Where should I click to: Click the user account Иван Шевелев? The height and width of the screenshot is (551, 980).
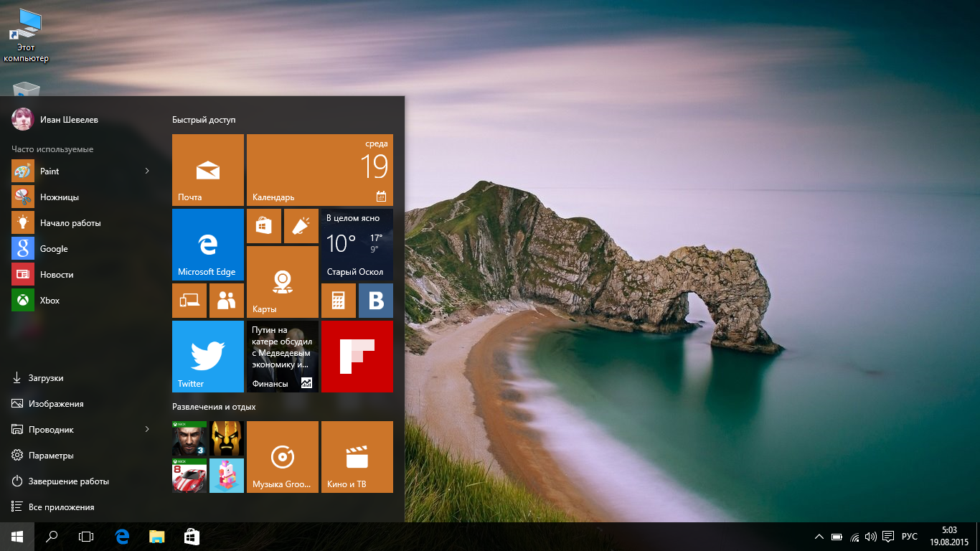[x=68, y=120]
